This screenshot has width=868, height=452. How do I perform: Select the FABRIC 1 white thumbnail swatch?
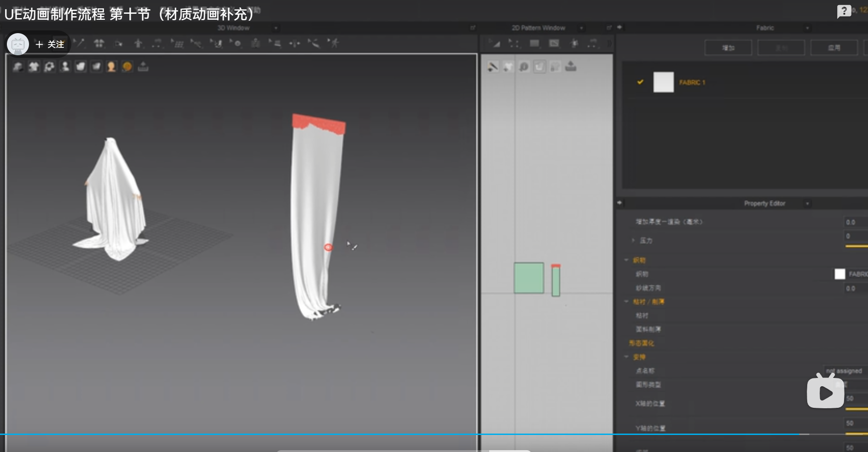pos(663,82)
